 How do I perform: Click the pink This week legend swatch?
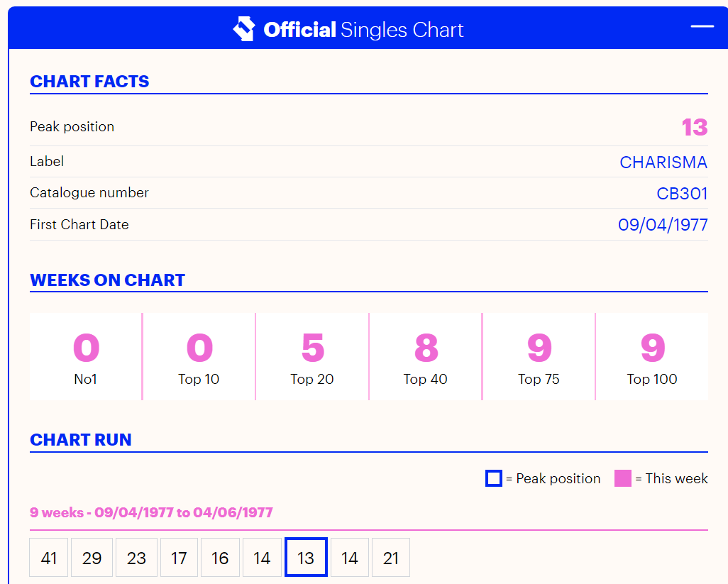(x=622, y=478)
